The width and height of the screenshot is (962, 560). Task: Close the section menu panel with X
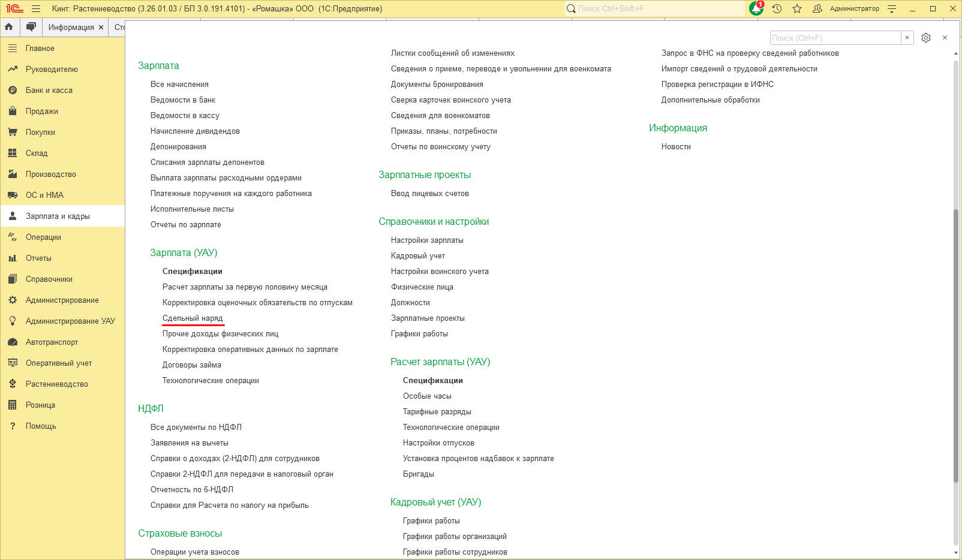pos(945,38)
